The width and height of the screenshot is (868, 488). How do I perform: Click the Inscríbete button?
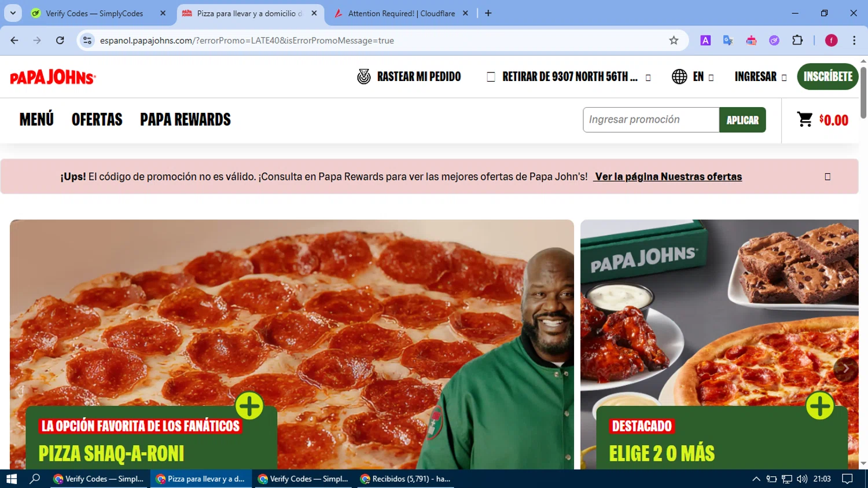click(x=827, y=76)
